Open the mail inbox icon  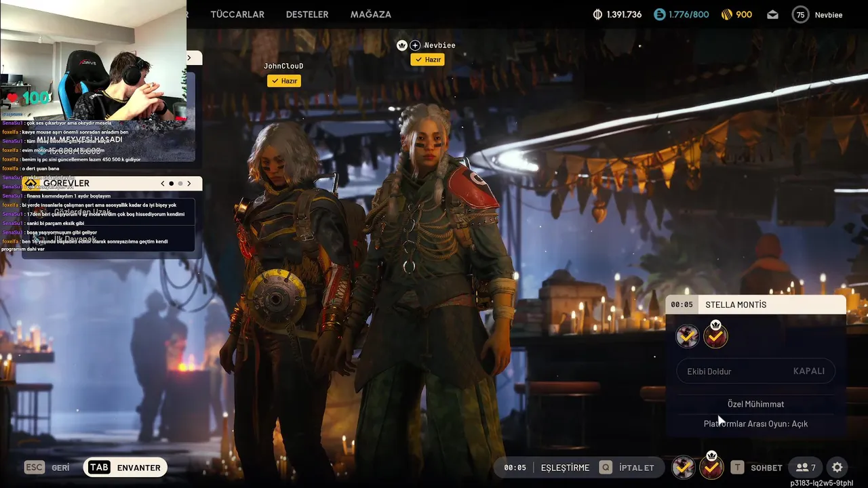(773, 14)
